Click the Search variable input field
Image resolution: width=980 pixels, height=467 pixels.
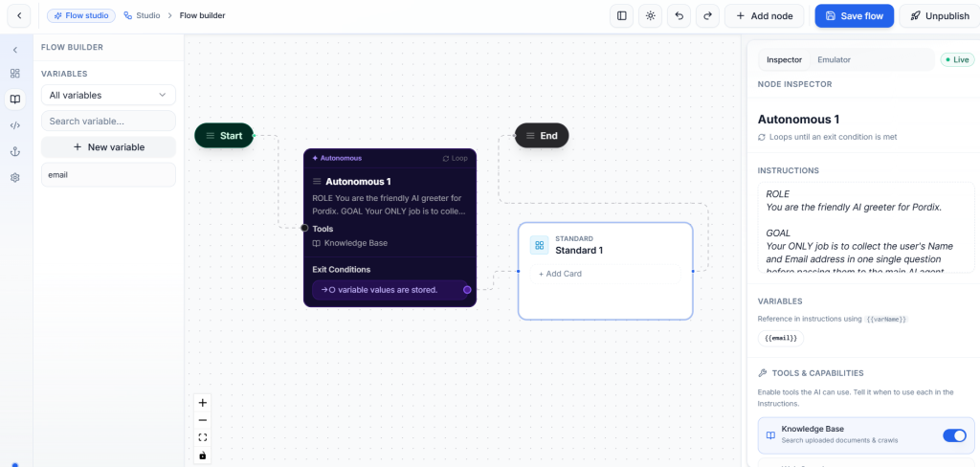108,122
